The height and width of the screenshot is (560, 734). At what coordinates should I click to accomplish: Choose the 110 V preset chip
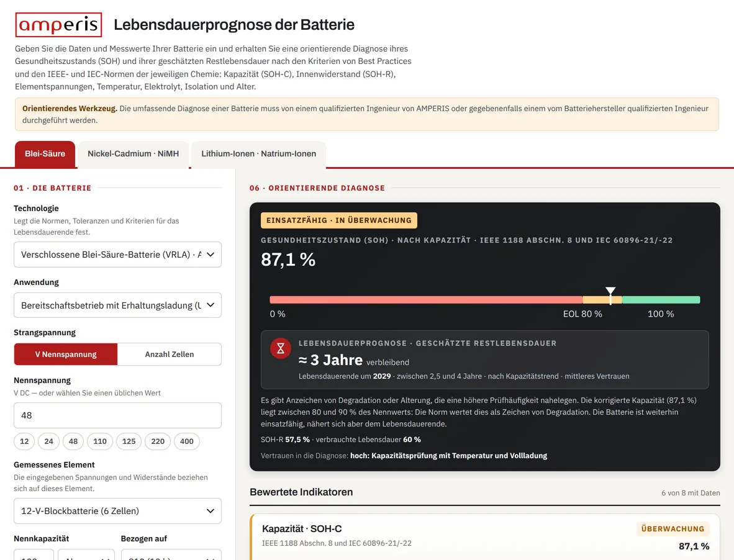click(100, 441)
